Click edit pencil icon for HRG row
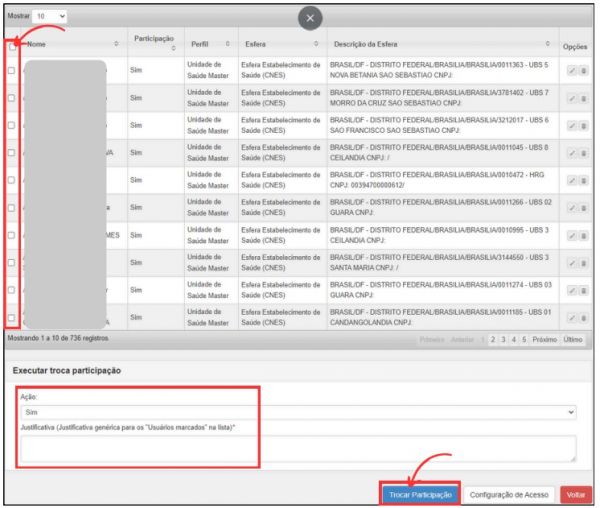This screenshot has width=600, height=508. point(570,181)
